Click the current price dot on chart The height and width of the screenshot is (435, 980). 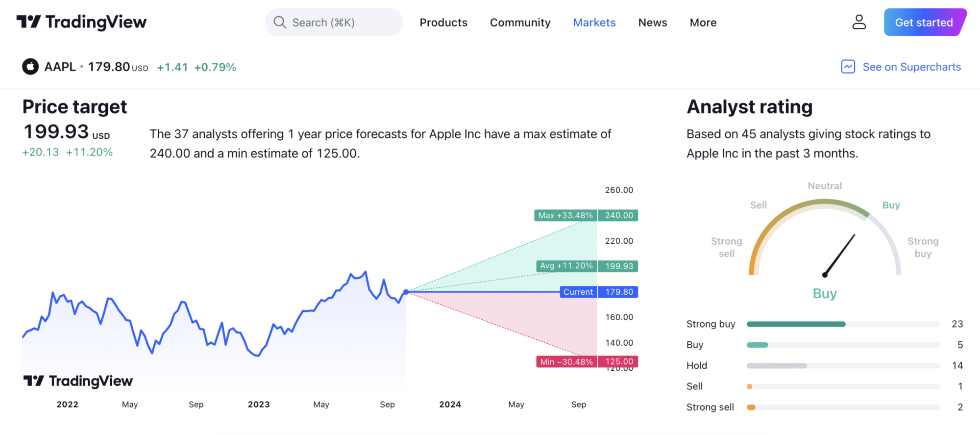406,292
